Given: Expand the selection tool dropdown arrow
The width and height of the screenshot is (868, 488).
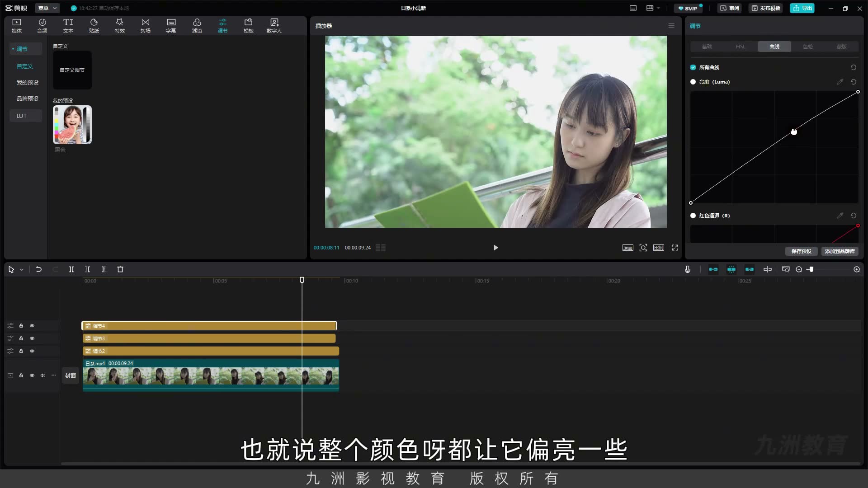Looking at the screenshot, I should pos(21,270).
